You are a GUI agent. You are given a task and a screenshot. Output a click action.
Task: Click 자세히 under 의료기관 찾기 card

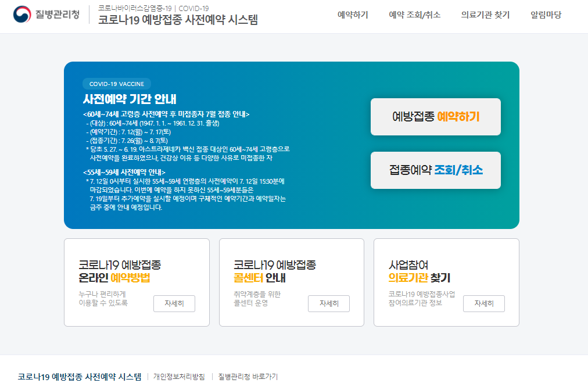(484, 303)
